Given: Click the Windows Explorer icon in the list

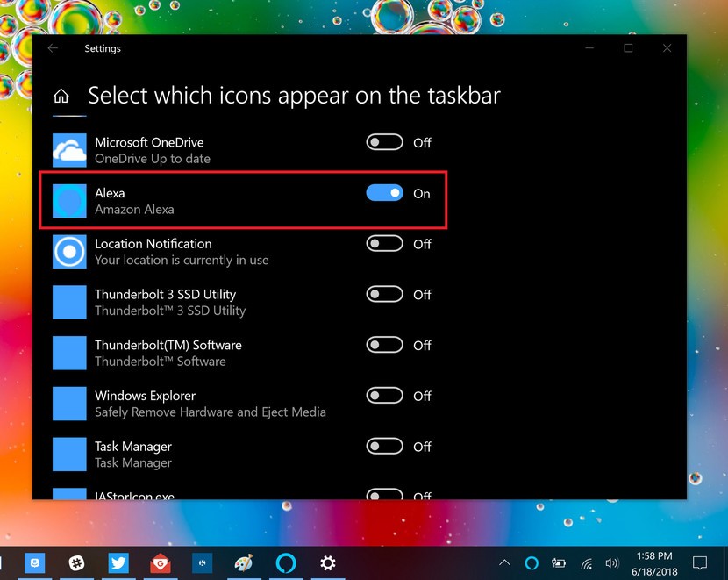Looking at the screenshot, I should (68, 403).
